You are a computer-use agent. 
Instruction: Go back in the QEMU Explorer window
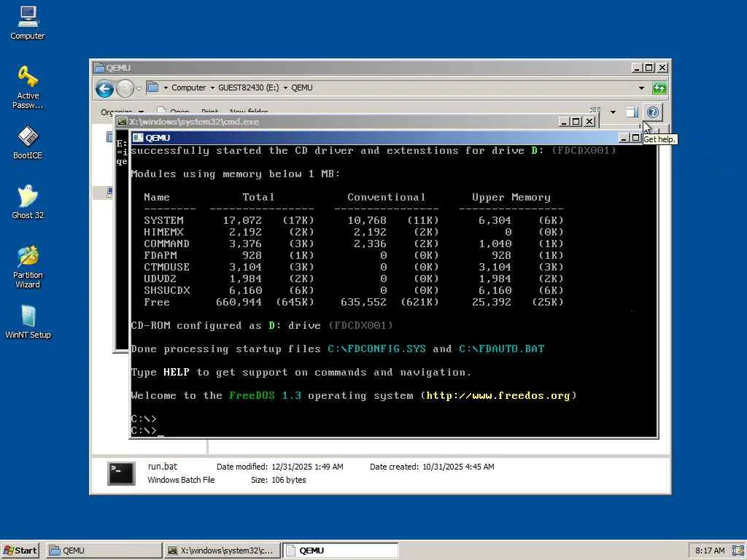pyautogui.click(x=104, y=88)
